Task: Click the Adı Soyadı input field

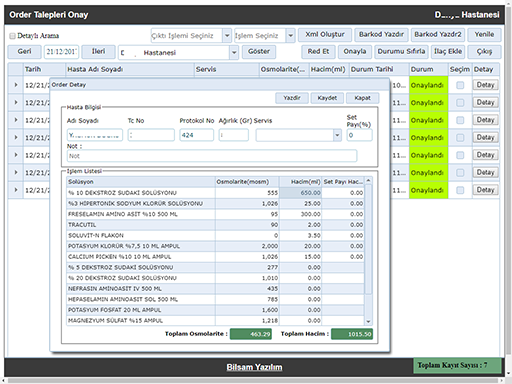Action: point(95,135)
